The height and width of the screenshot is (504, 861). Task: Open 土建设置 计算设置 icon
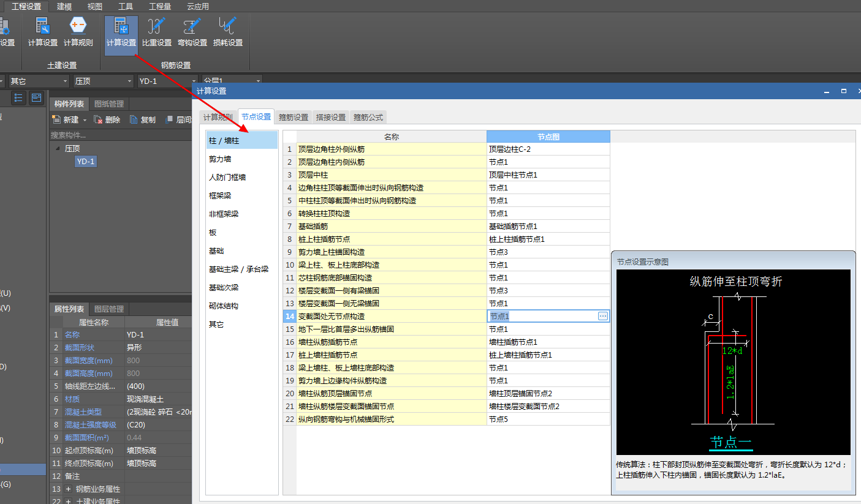click(43, 32)
